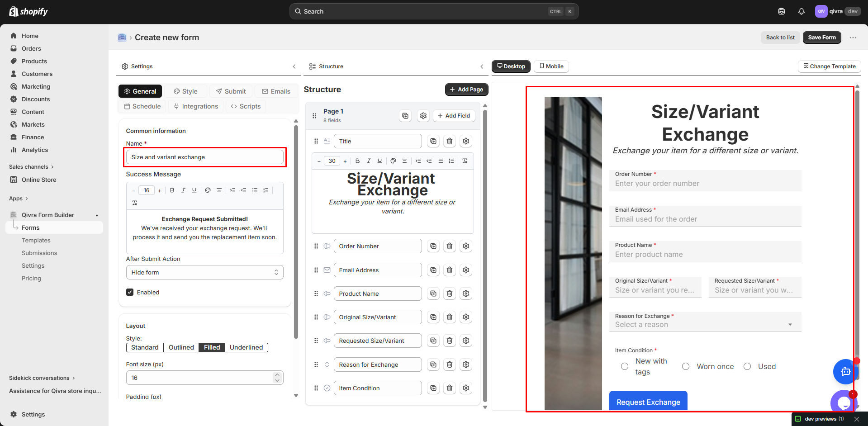The width and height of the screenshot is (868, 426).
Task: Open the Shopify notifications bell
Action: click(802, 11)
